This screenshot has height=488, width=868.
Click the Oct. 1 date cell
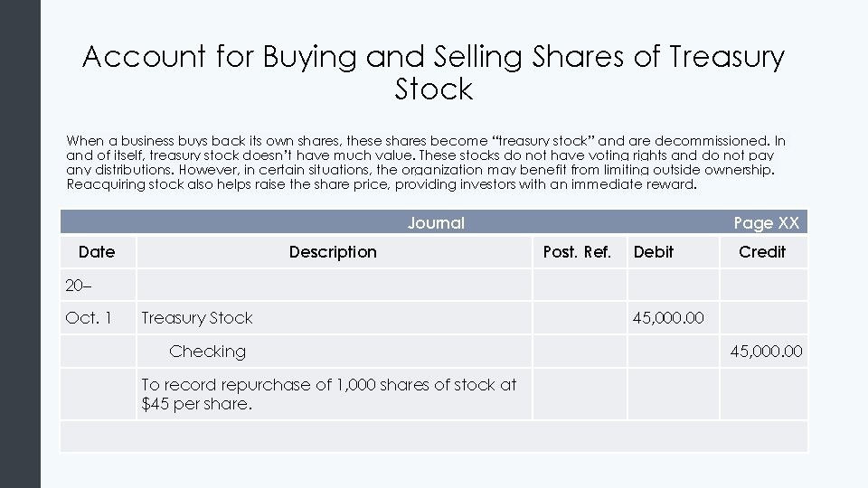[89, 318]
